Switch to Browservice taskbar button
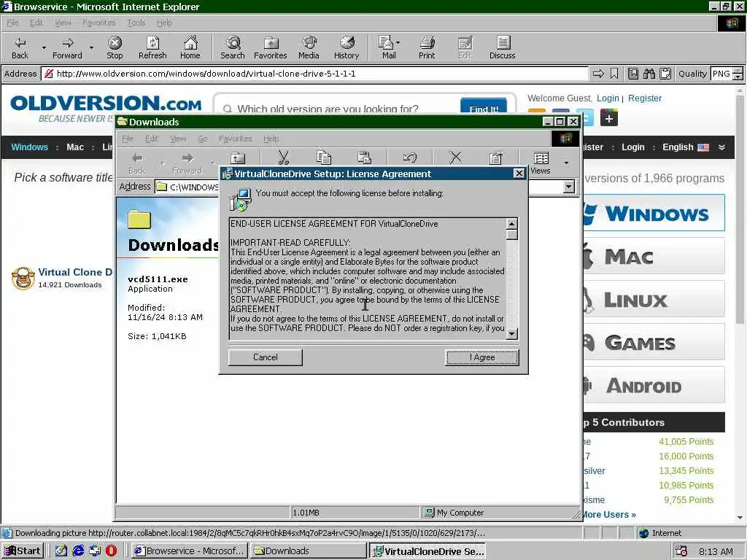The height and width of the screenshot is (560, 747). click(x=189, y=551)
